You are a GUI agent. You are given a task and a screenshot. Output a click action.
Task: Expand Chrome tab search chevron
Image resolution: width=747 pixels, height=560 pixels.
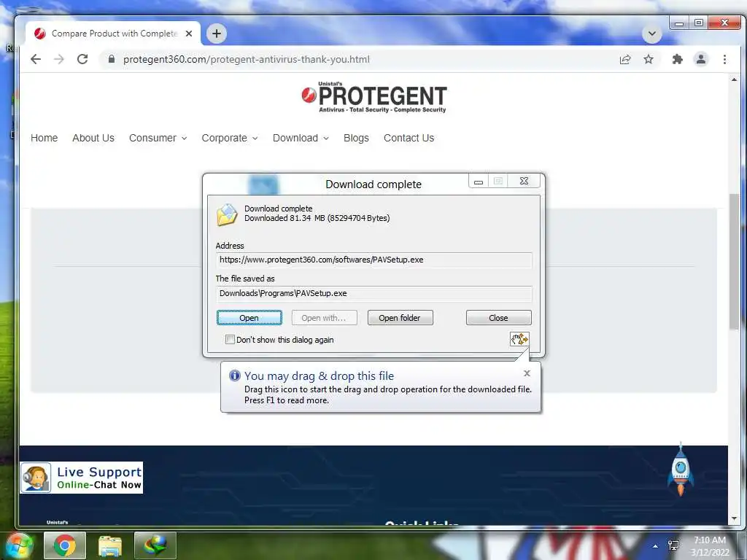click(x=651, y=34)
